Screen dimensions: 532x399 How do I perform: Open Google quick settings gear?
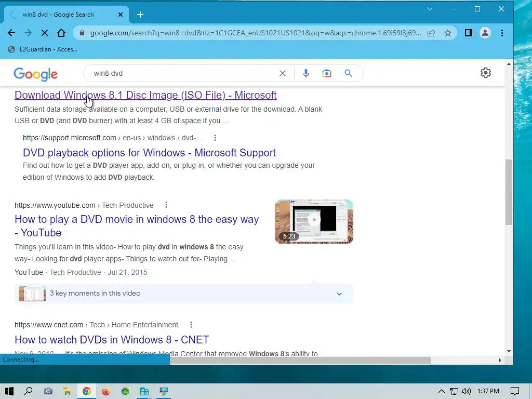(486, 73)
